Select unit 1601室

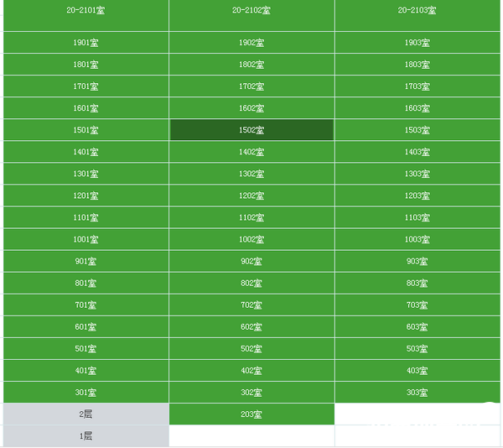click(x=86, y=108)
